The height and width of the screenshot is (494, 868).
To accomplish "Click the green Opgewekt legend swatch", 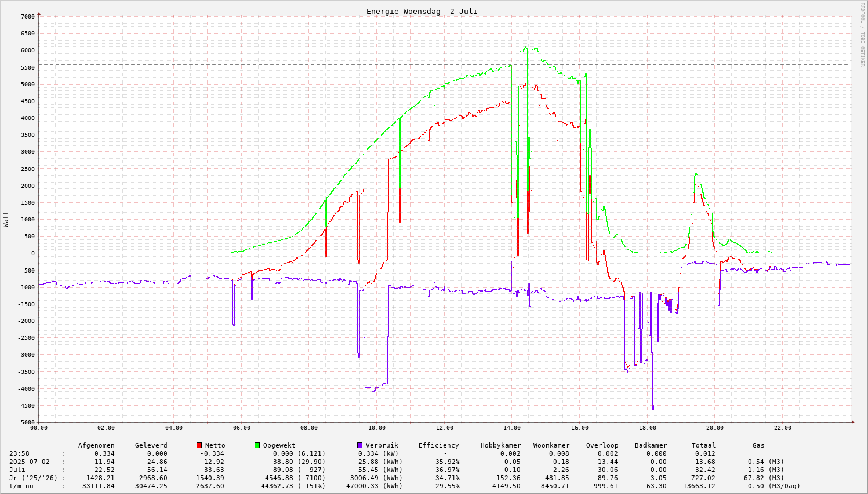I will tap(257, 445).
